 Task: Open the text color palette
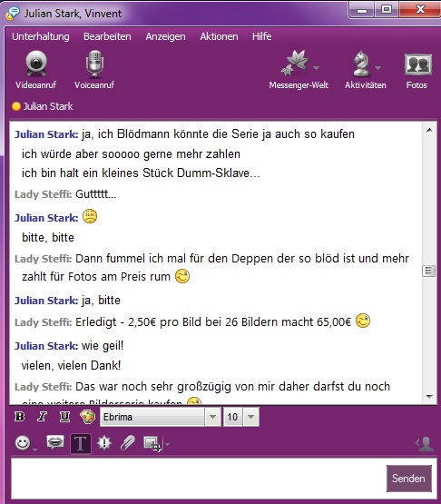87,417
